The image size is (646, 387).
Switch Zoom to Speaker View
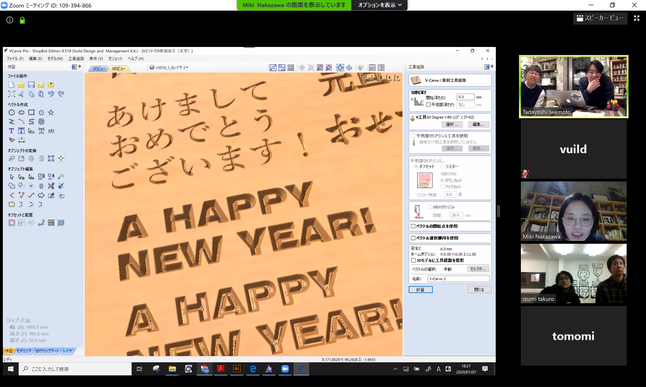tap(600, 18)
